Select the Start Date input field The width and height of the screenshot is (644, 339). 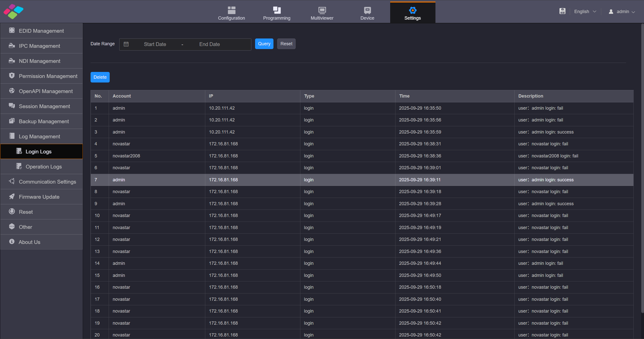pyautogui.click(x=155, y=44)
